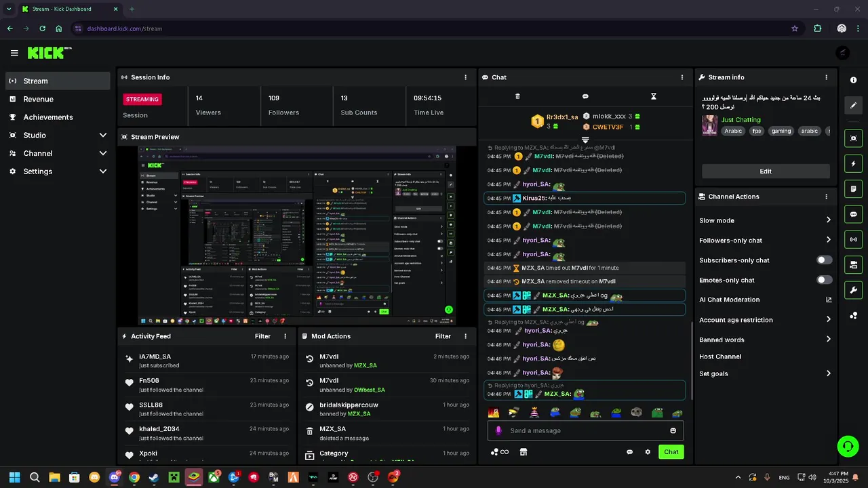The image size is (868, 488).
Task: Click the hourglass icon in Chat header
Action: tap(654, 96)
